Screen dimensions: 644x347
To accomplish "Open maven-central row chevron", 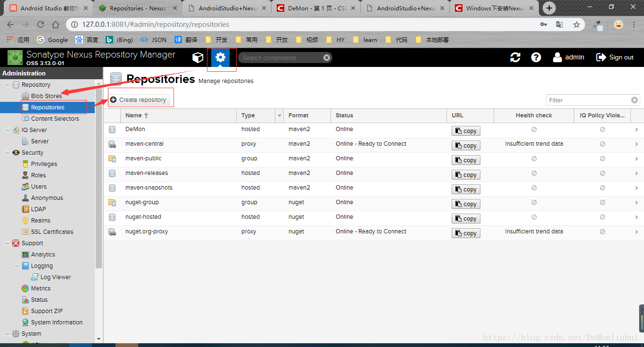I will pos(636,144).
